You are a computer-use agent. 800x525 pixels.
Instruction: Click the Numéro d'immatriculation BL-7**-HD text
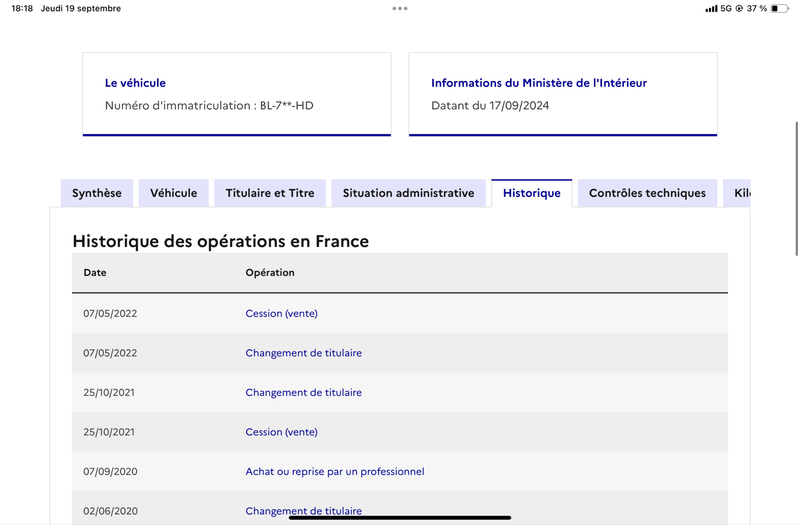[209, 106]
